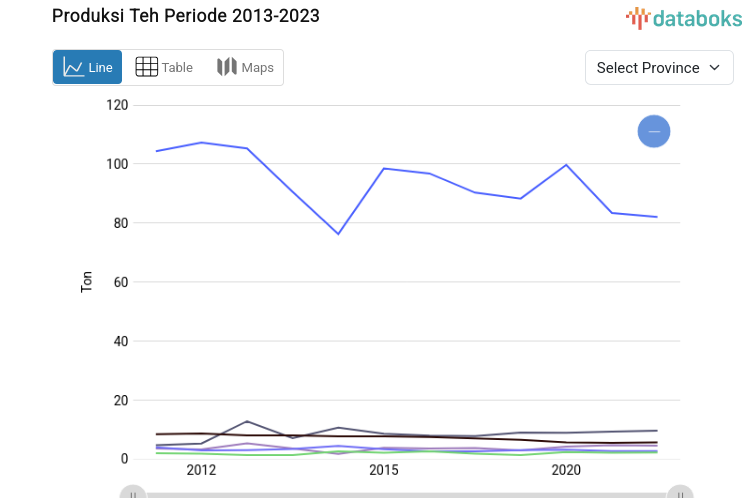Click the blue line's lowest dip point

tap(339, 234)
